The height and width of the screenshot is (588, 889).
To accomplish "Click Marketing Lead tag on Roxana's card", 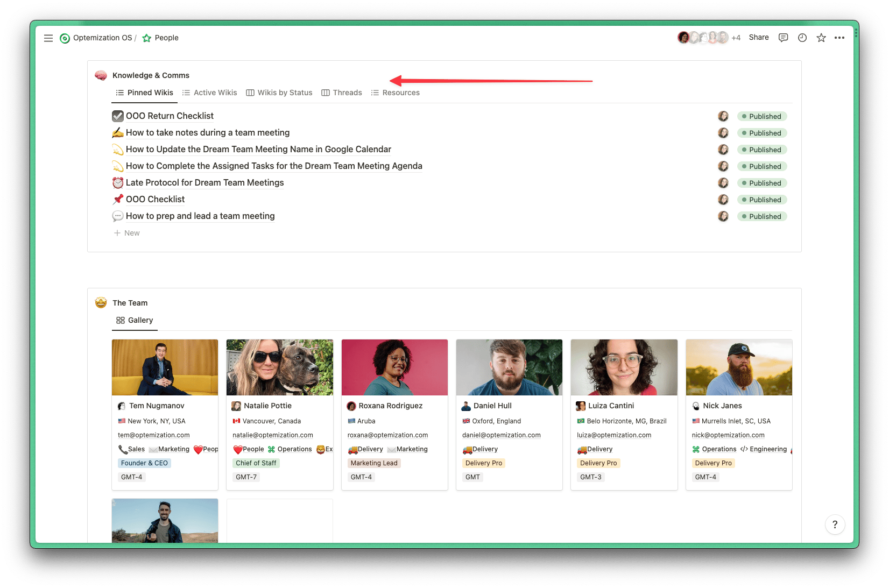I will tap(374, 463).
